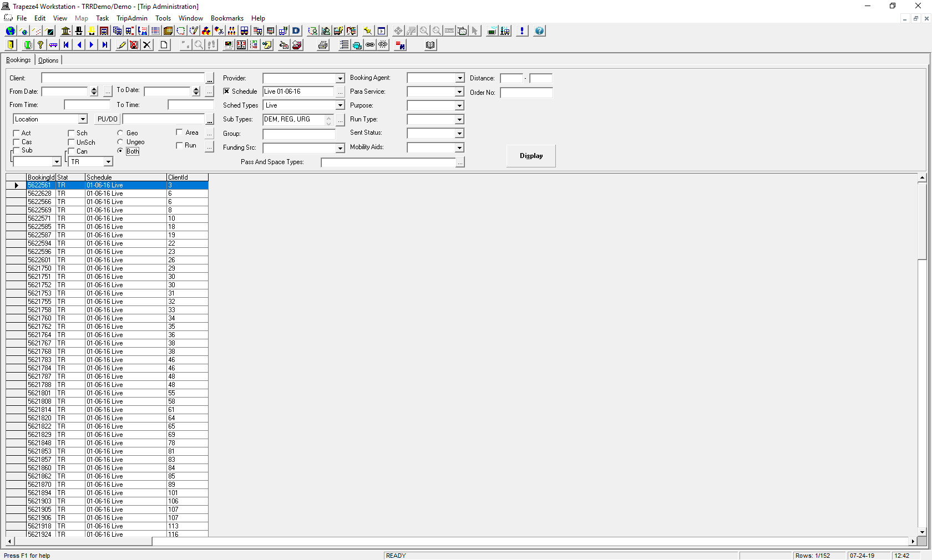Viewport: 932px width, 560px height.
Task: Click the globe icon in the toolbar
Action: click(10, 31)
